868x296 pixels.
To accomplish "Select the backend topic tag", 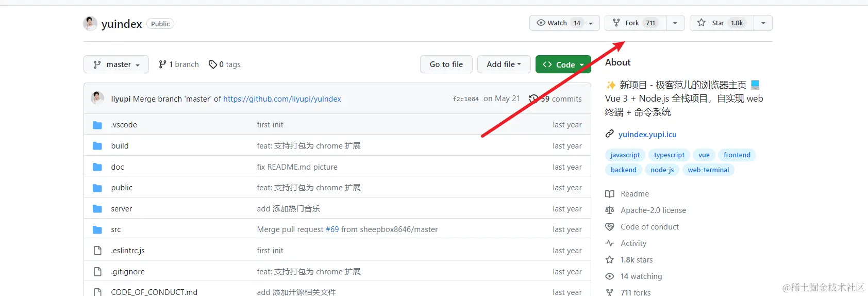I will tap(624, 170).
